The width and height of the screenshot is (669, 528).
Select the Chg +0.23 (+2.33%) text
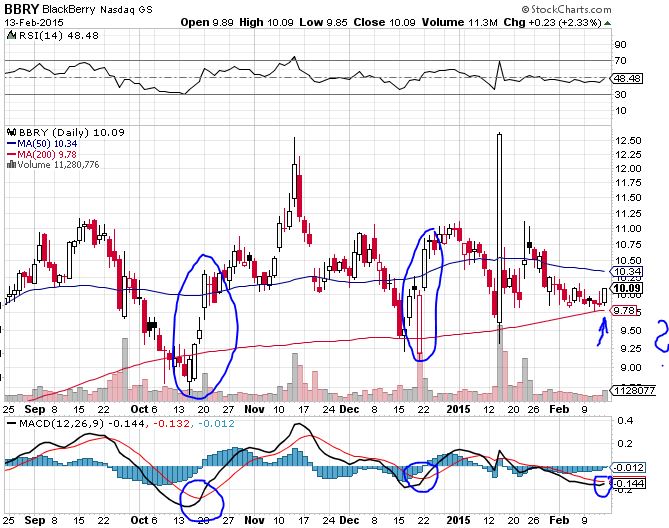[553, 22]
